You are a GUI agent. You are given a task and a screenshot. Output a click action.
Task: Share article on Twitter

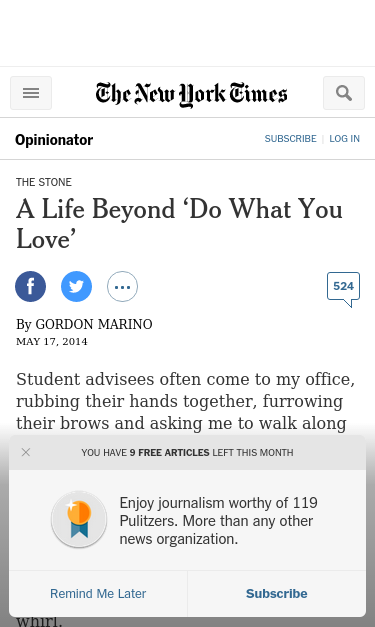tap(76, 286)
